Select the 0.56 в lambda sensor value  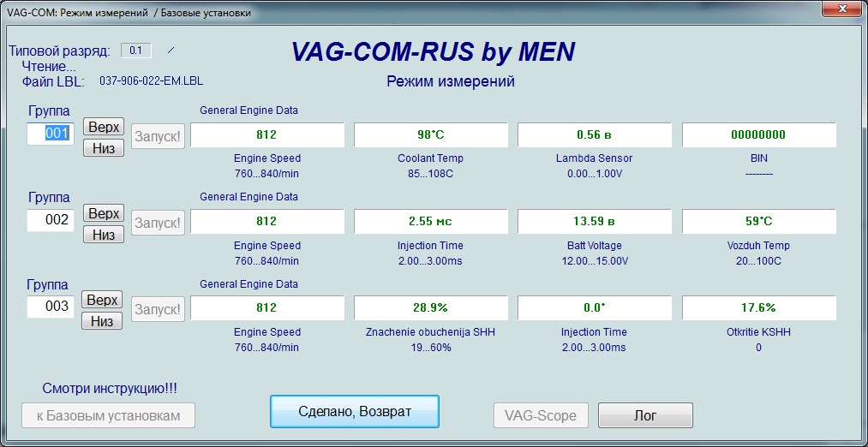(x=595, y=135)
